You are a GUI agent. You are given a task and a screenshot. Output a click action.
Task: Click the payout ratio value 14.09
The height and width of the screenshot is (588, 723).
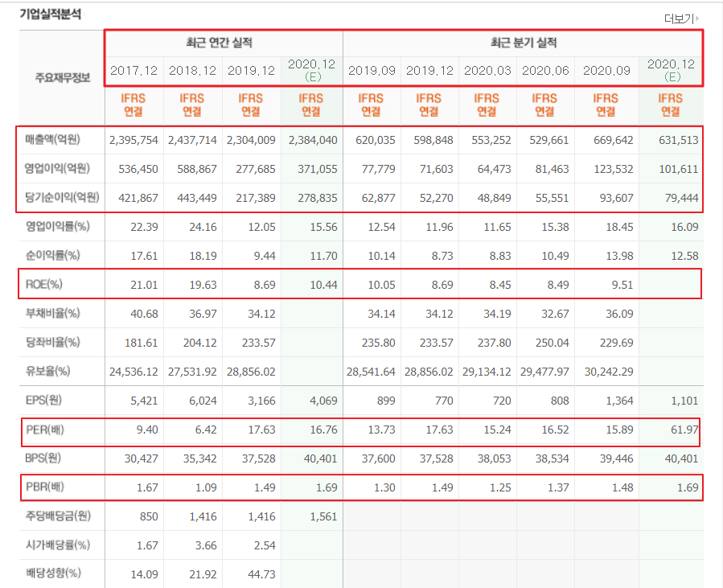point(144,574)
